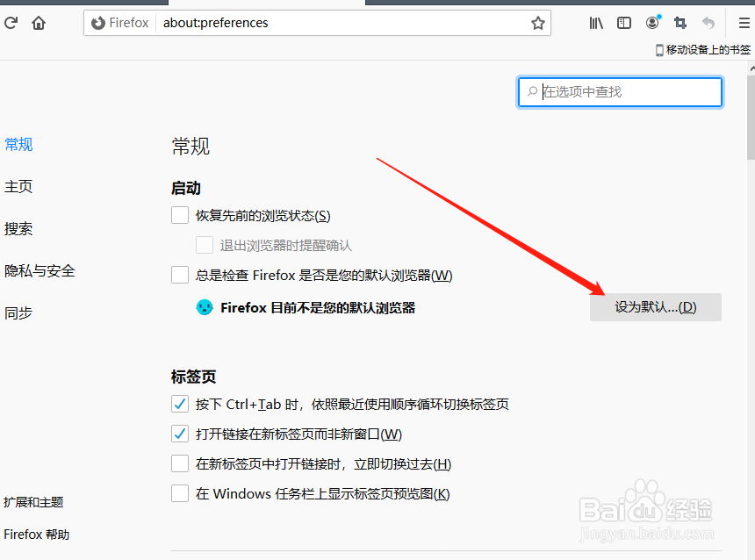The width and height of the screenshot is (755, 560).
Task: Click the vertical scrollbar thumb
Action: pyautogui.click(x=751, y=117)
